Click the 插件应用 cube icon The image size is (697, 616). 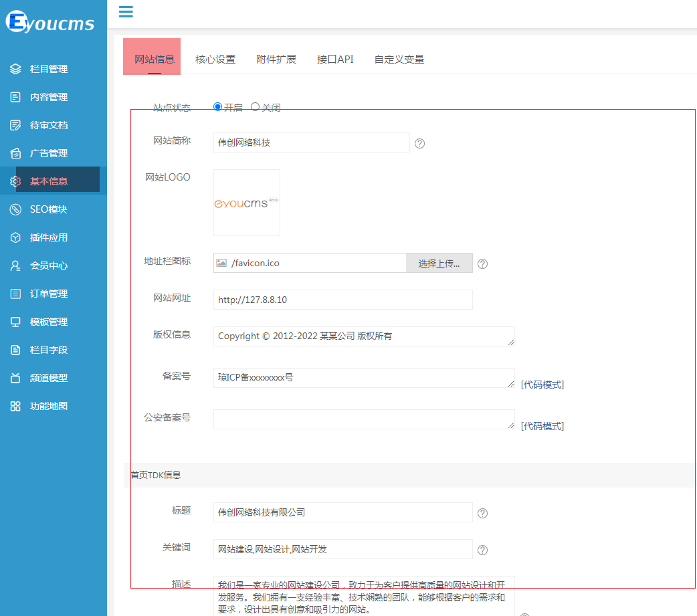pyautogui.click(x=15, y=238)
